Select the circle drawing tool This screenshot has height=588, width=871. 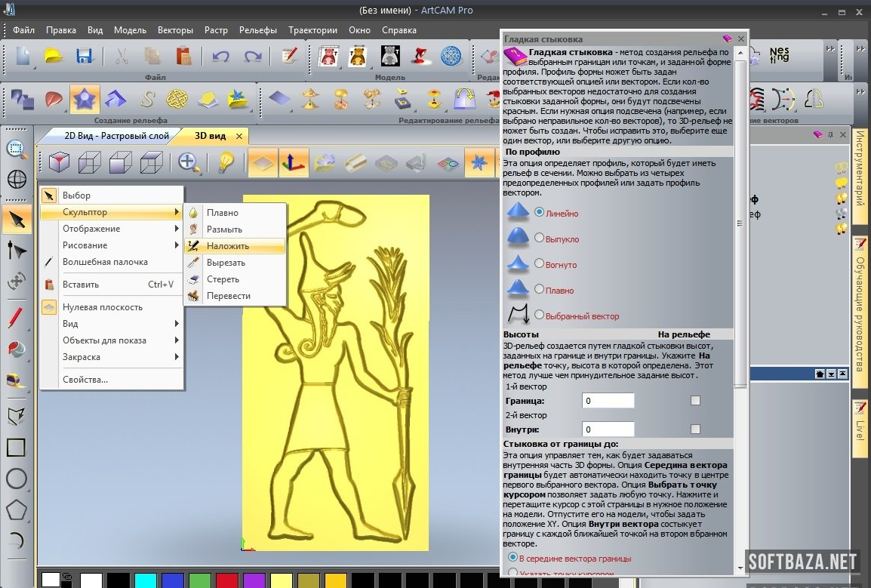click(x=17, y=479)
